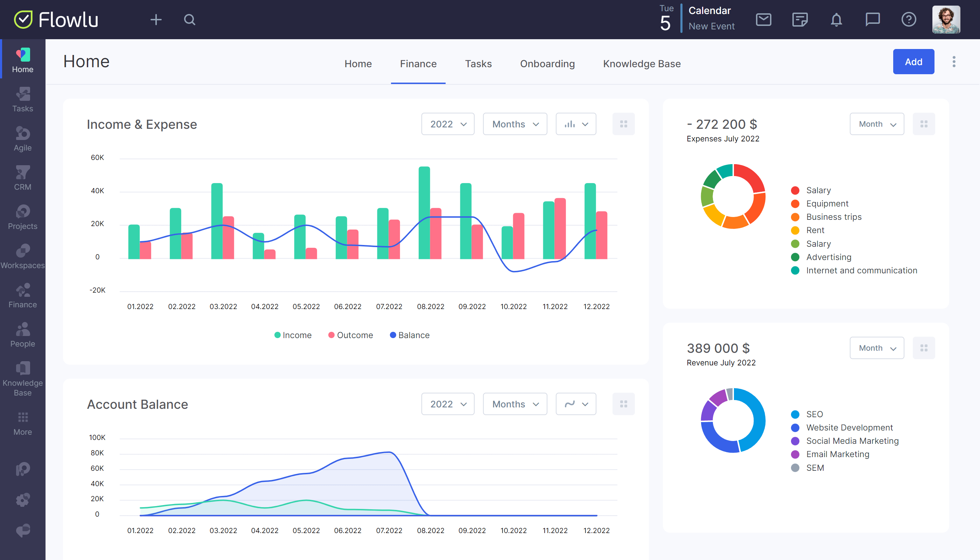Click the Add button
The width and height of the screenshot is (980, 560).
point(913,61)
